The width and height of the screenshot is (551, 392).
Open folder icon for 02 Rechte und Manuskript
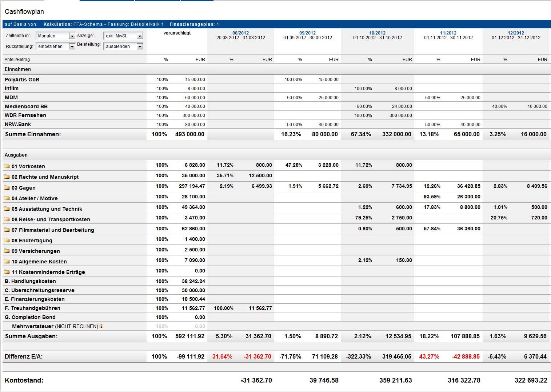[7, 177]
